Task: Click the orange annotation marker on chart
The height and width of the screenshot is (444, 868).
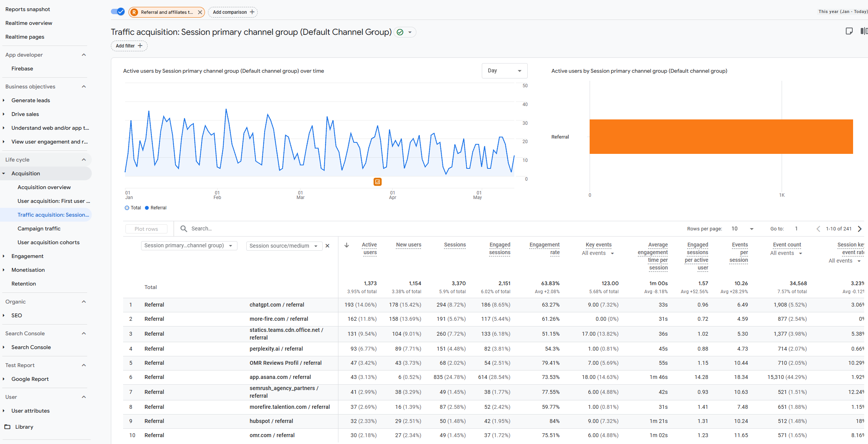Action: coord(377,182)
